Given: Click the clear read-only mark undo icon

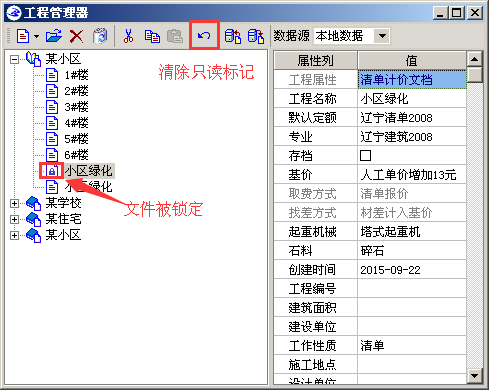Looking at the screenshot, I should [204, 36].
